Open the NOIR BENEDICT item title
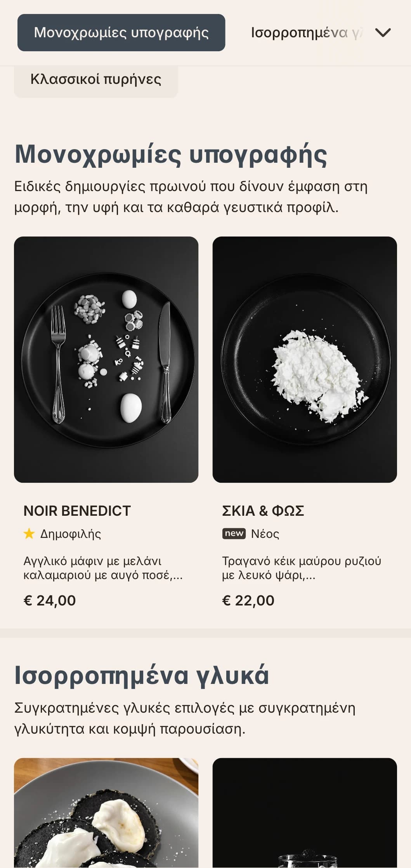The height and width of the screenshot is (868, 411). pyautogui.click(x=77, y=511)
